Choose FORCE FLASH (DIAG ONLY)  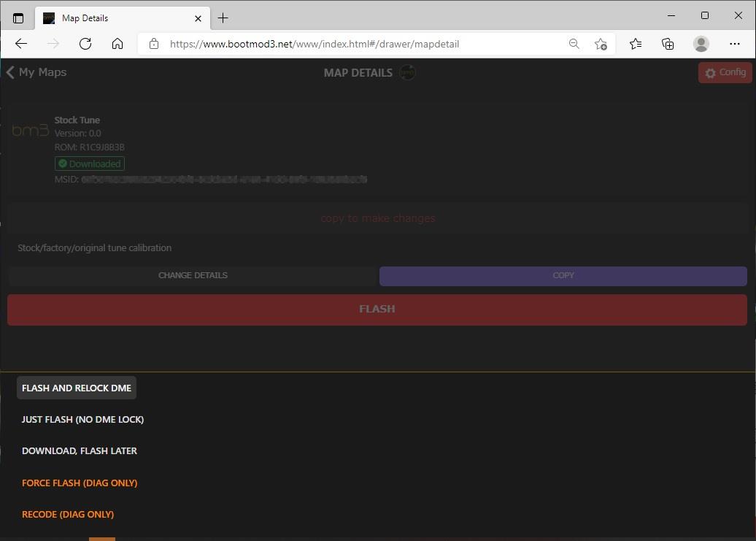coord(80,483)
